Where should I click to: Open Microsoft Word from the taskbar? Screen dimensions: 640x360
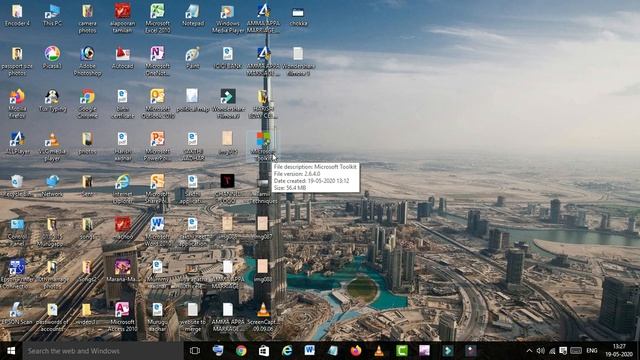(x=310, y=351)
